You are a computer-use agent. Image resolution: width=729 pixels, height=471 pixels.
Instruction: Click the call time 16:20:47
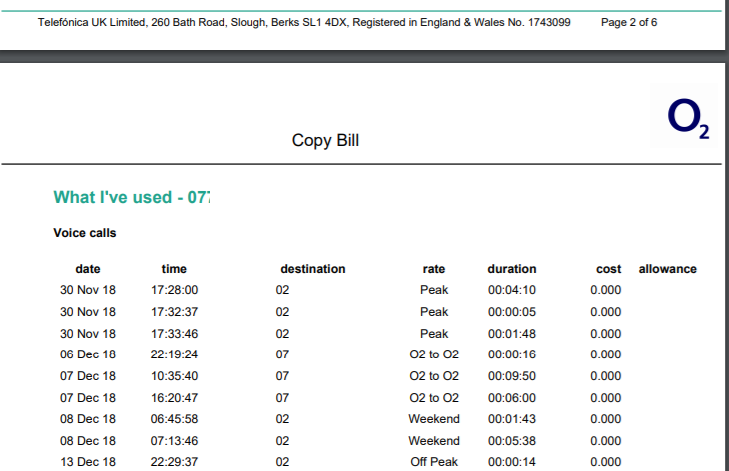coord(174,397)
